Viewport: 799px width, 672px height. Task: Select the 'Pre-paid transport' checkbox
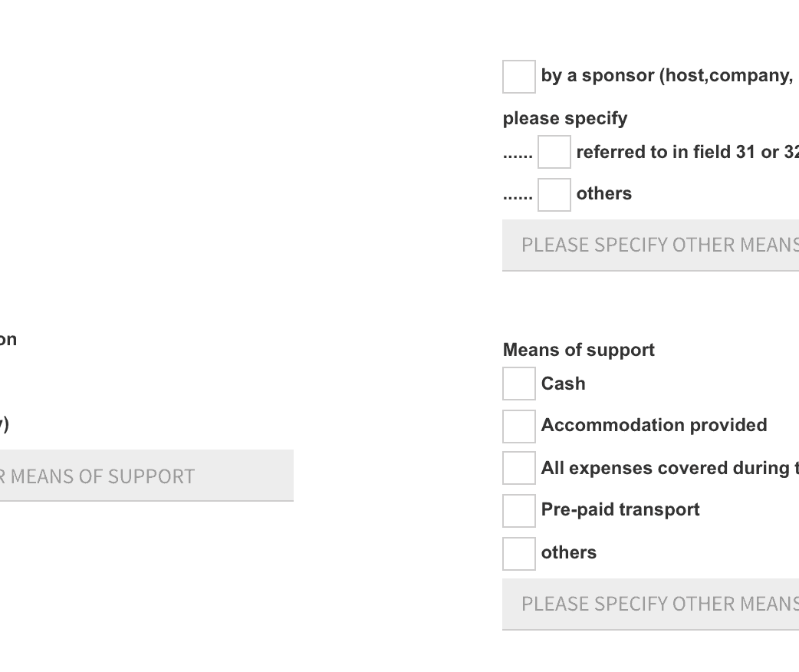pos(519,510)
